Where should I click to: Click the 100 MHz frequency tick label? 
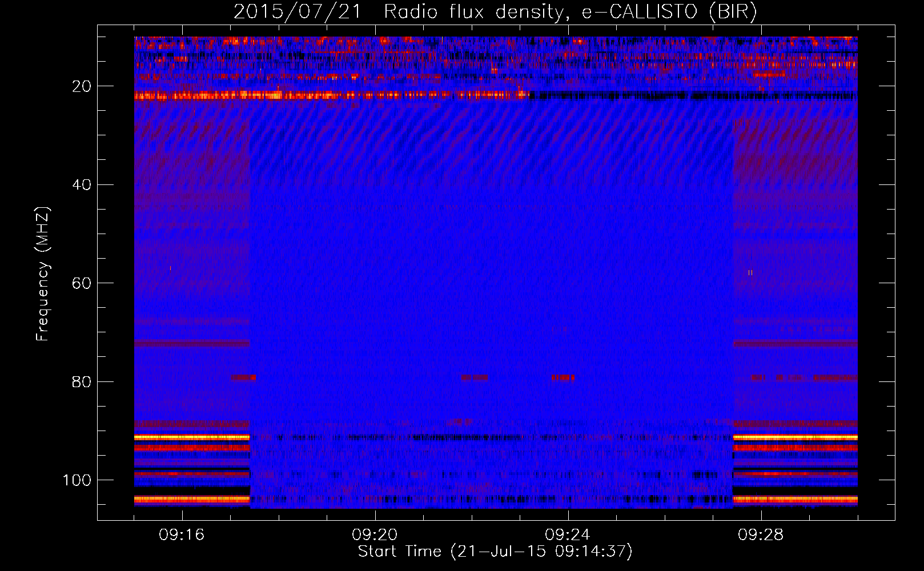tap(77, 480)
